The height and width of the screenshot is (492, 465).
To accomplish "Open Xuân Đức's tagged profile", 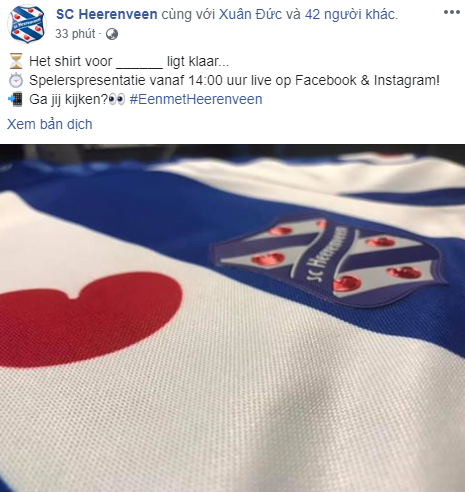I will pyautogui.click(x=250, y=14).
